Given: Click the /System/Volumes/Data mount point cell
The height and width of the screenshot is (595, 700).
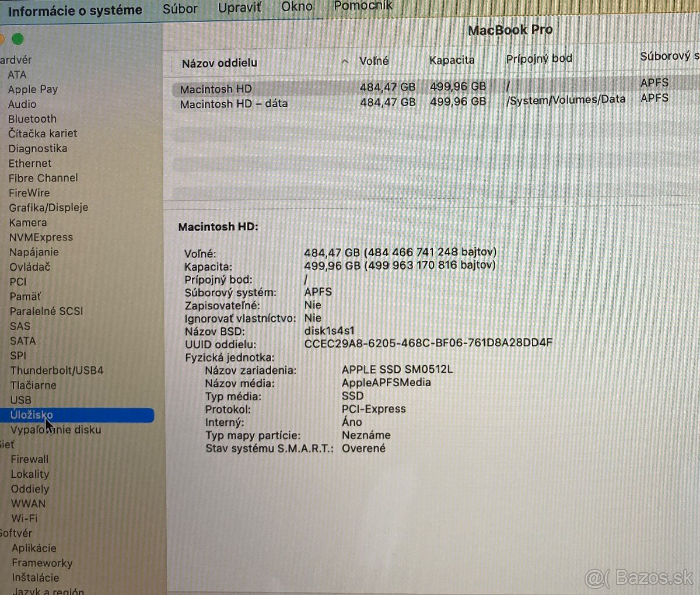Looking at the screenshot, I should coord(566,100).
